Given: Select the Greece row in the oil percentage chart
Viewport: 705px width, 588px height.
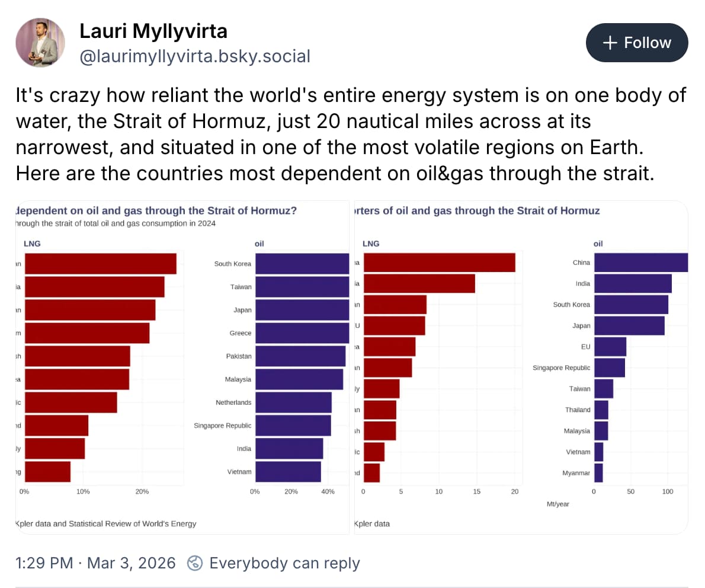Looking at the screenshot, I should pyautogui.click(x=302, y=333).
